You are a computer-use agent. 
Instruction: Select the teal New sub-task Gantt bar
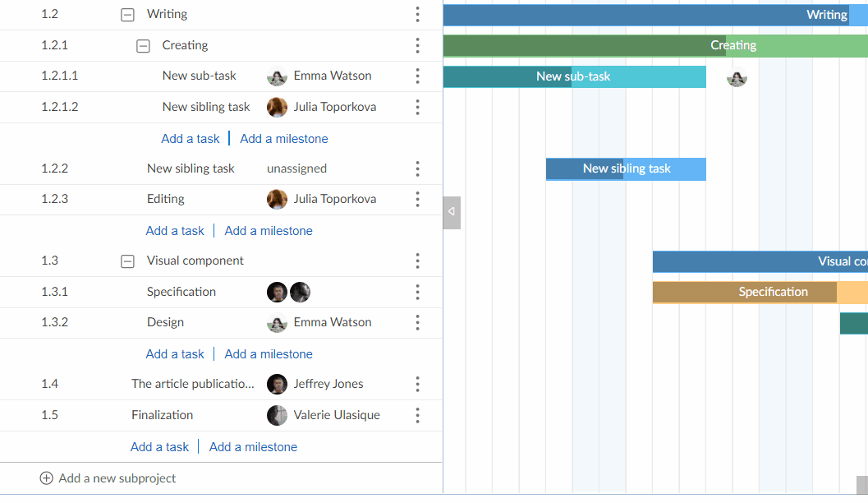point(575,76)
